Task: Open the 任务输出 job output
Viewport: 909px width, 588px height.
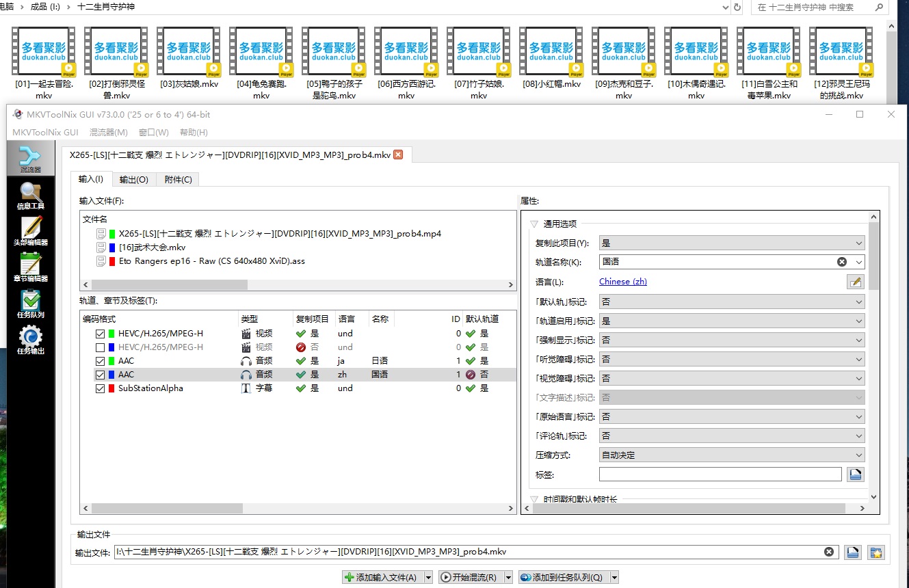Action: pyautogui.click(x=30, y=340)
